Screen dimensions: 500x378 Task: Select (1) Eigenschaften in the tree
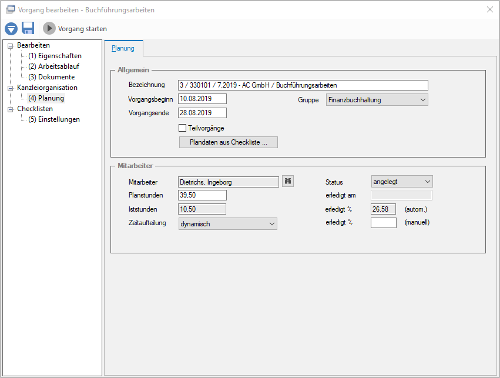(x=55, y=56)
